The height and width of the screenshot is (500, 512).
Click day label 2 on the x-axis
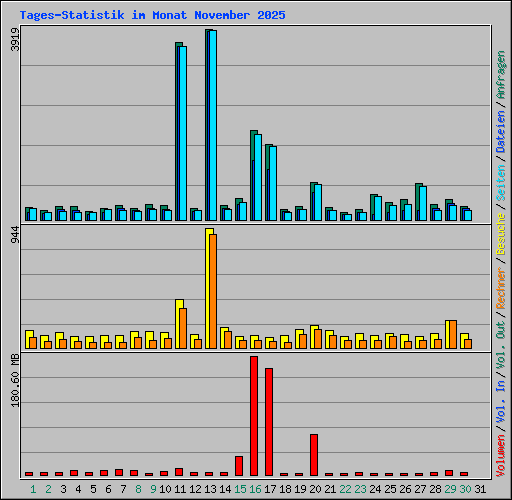(x=48, y=489)
